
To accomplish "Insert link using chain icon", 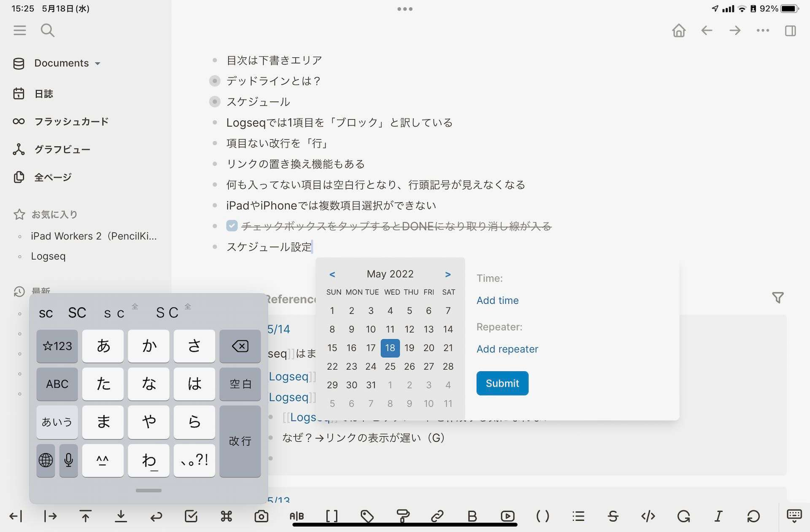I will (437, 516).
